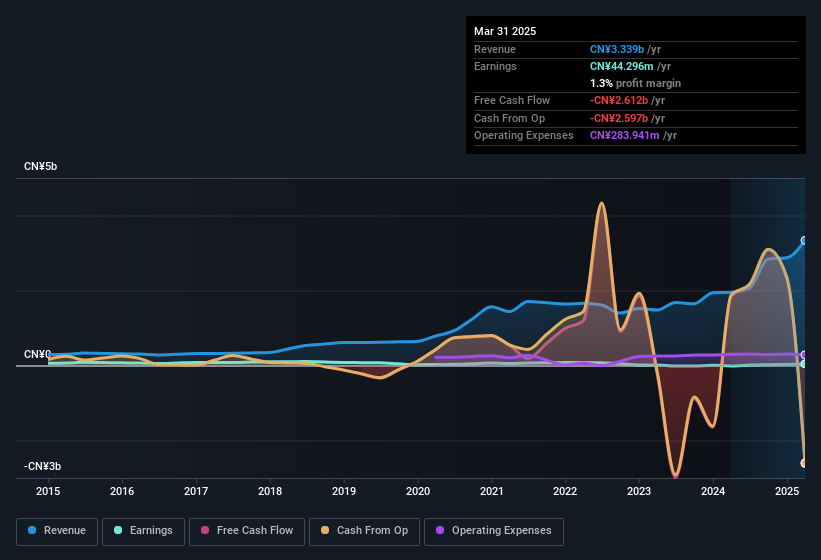The width and height of the screenshot is (821, 560).
Task: Click the CN¥0 y-axis label
Action: tap(37, 354)
